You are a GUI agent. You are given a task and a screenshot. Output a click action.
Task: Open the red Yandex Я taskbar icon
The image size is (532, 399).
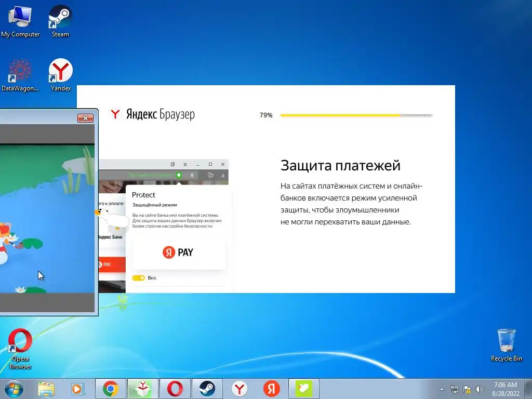point(271,389)
